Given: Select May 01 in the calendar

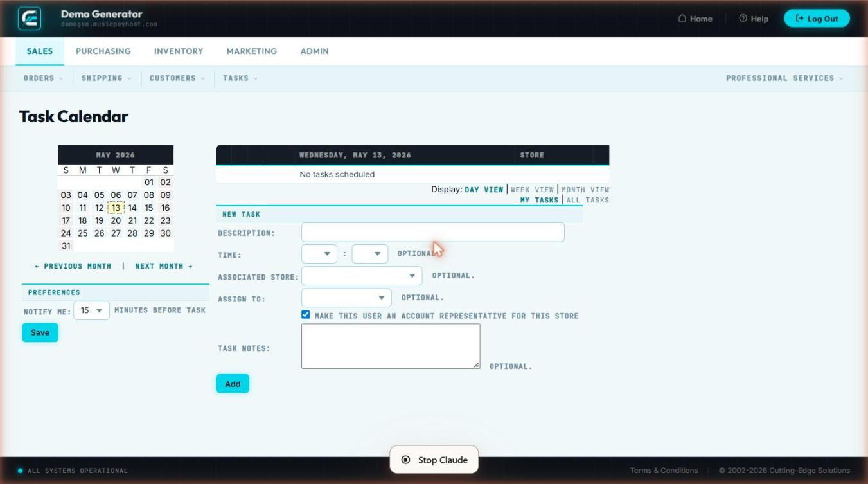Looking at the screenshot, I should 149,182.
